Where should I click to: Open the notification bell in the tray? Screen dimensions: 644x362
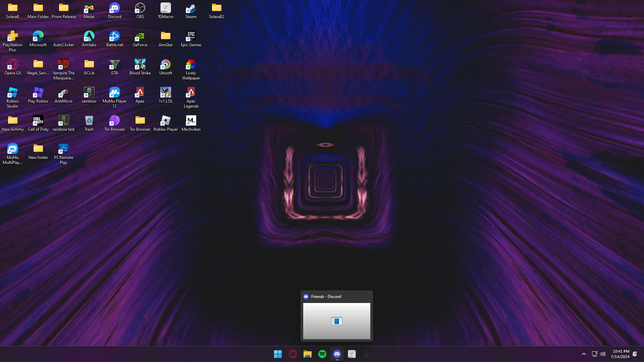pos(635,354)
